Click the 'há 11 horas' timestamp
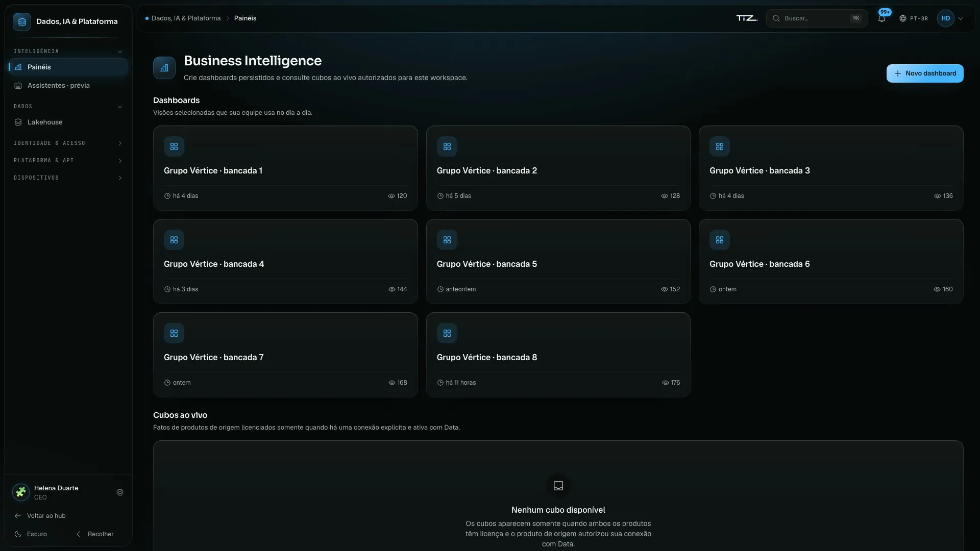This screenshot has width=980, height=551. [x=460, y=383]
